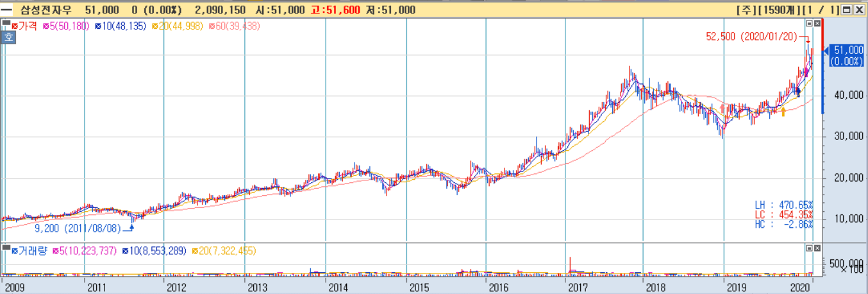Click the red-blue price range bar on right

coord(823,67)
